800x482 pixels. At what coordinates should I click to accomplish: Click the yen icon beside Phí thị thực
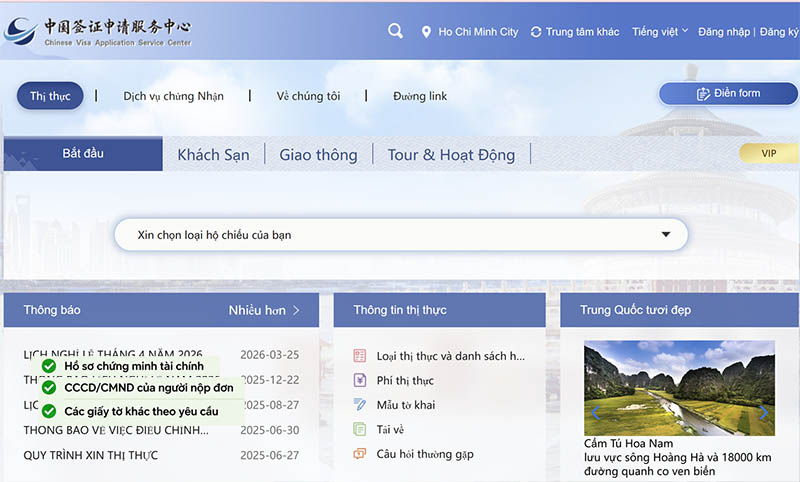click(360, 380)
